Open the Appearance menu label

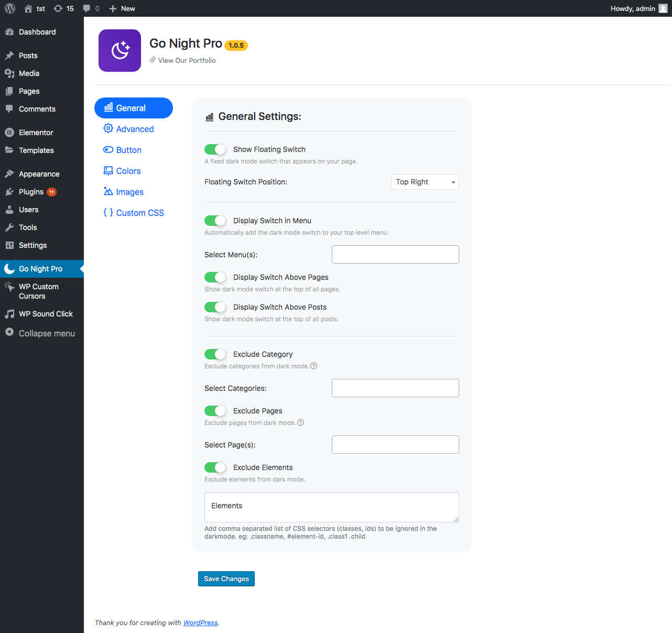click(39, 174)
